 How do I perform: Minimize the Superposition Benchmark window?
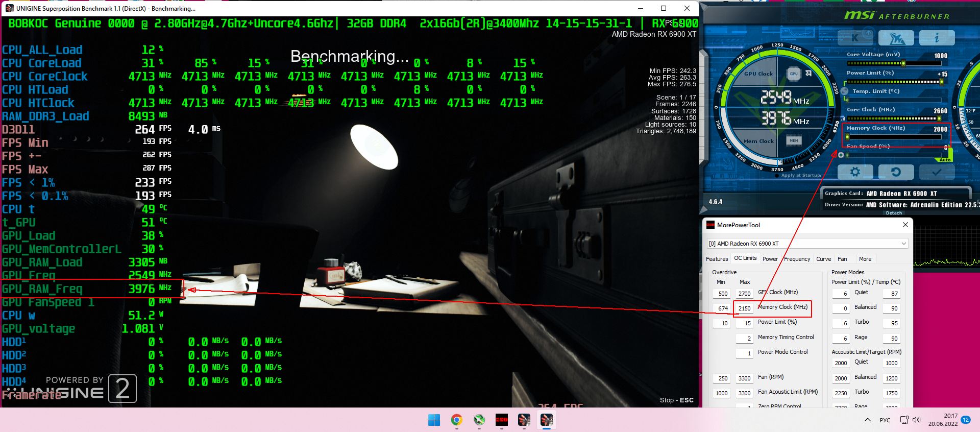(x=641, y=8)
